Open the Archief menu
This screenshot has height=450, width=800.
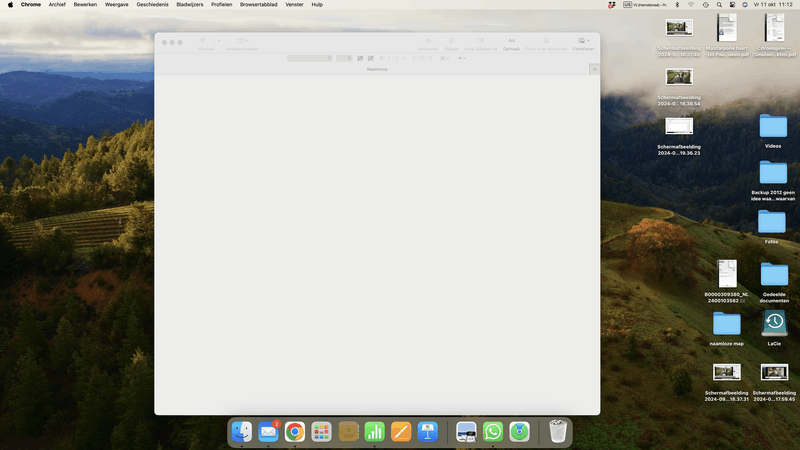[57, 5]
